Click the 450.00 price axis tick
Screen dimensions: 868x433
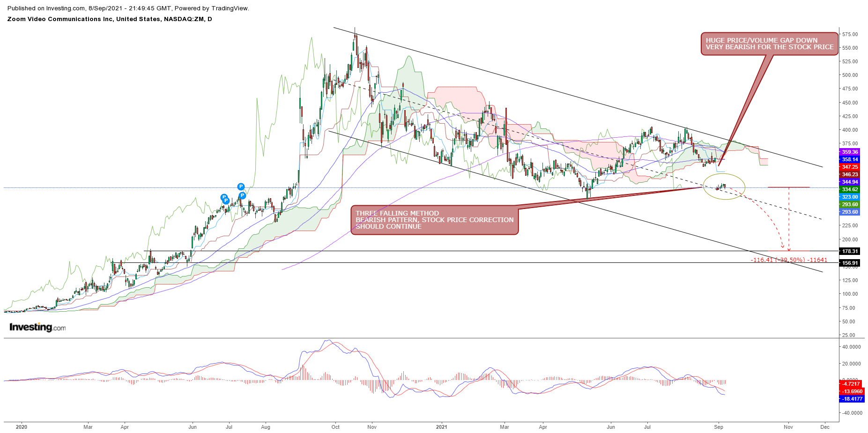click(x=850, y=103)
